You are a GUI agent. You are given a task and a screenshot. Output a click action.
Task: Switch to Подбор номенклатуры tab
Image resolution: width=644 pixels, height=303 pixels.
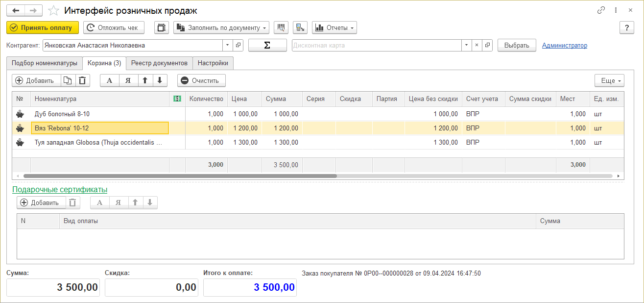[45, 63]
